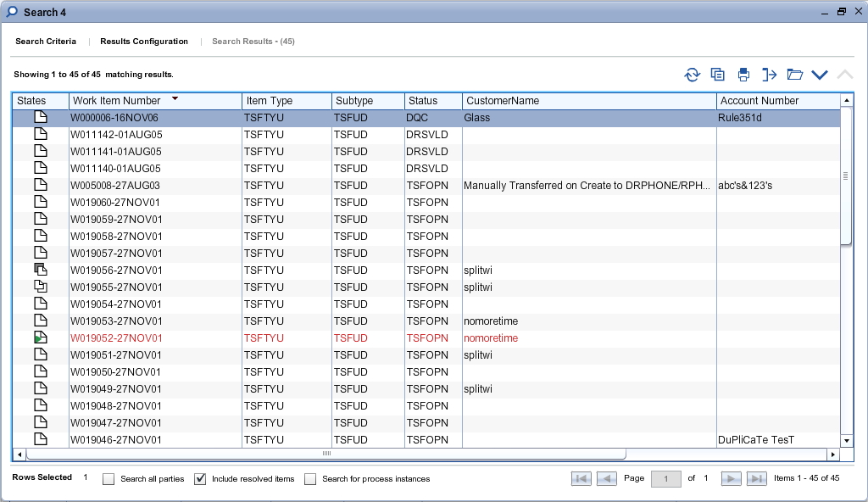Open the Search Criteria tab

tap(46, 42)
